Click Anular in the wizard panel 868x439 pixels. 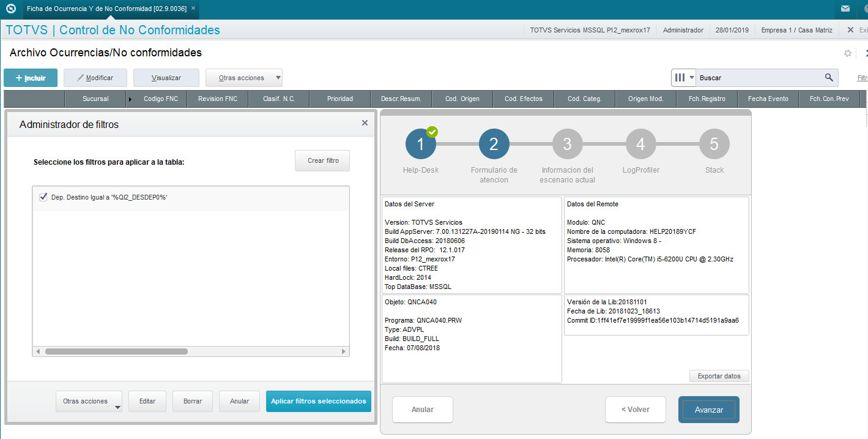tap(423, 410)
